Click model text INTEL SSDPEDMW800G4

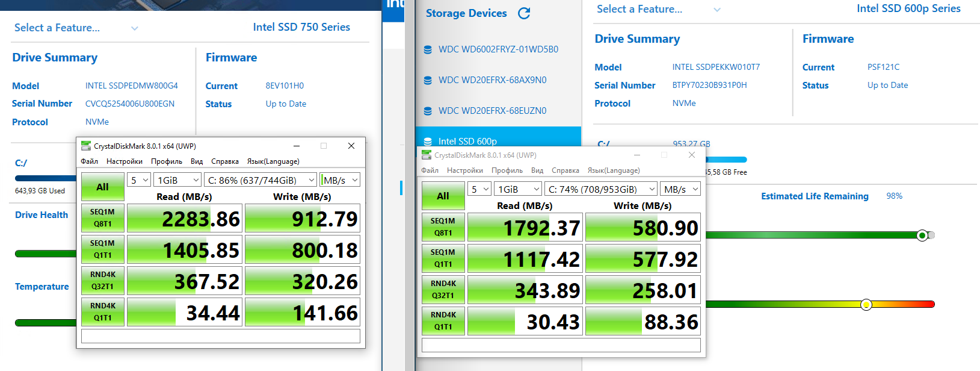(132, 86)
